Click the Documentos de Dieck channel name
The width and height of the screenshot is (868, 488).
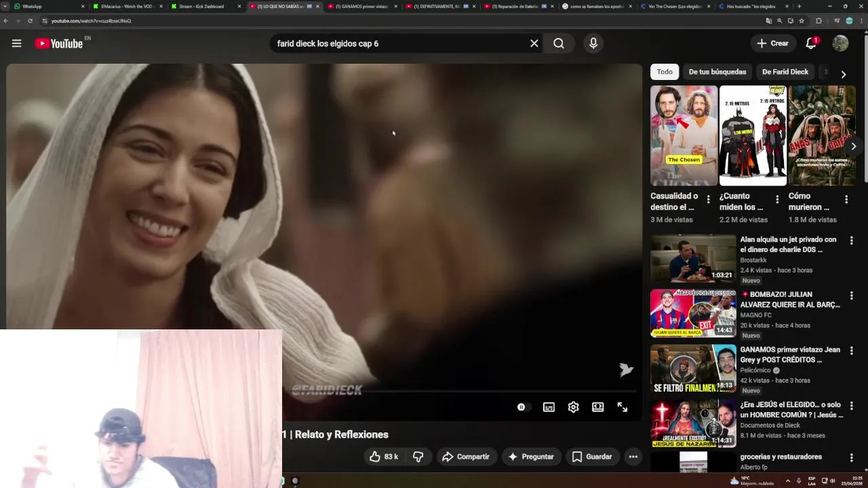pyautogui.click(x=770, y=426)
